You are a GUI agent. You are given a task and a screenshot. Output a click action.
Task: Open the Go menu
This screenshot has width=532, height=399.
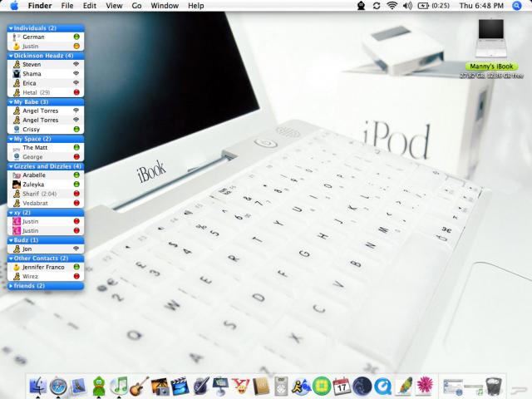136,6
